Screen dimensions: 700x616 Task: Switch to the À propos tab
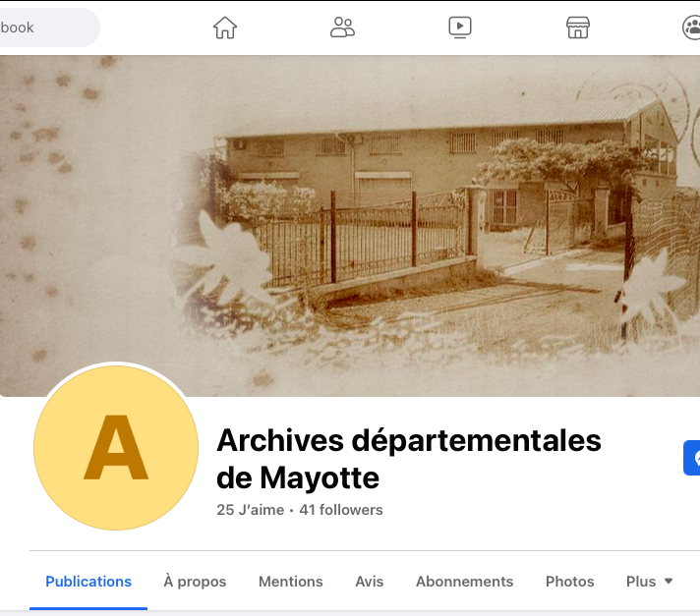[x=195, y=582]
